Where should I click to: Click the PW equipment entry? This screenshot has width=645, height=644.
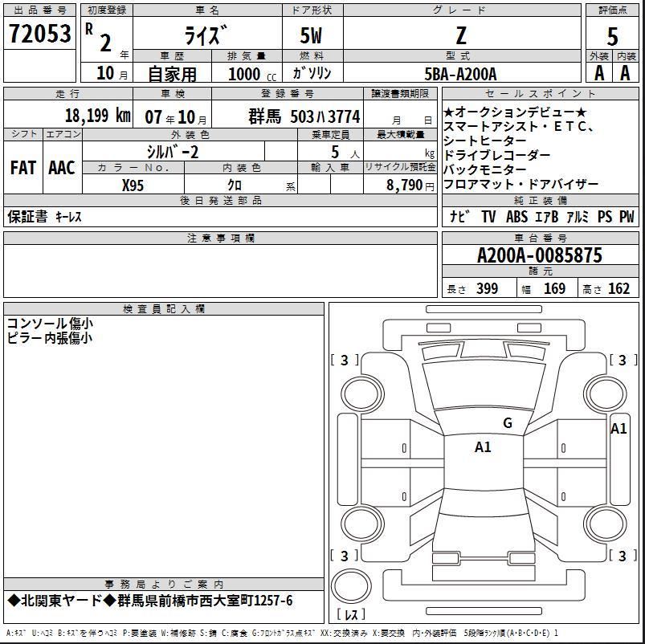pyautogui.click(x=627, y=216)
